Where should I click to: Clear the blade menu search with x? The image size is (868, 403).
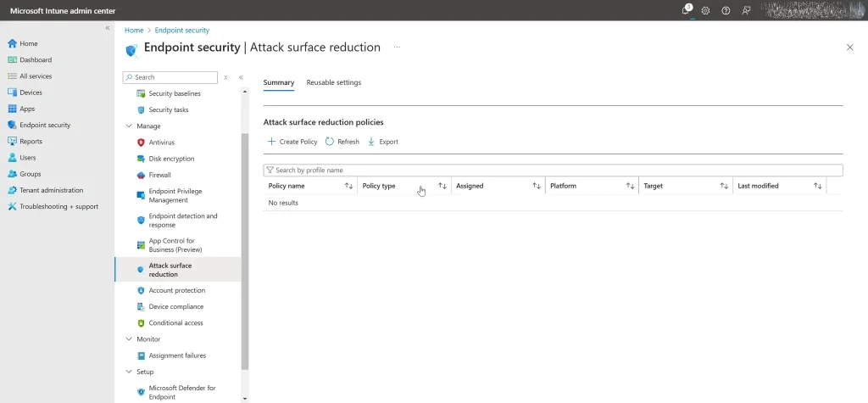tap(225, 77)
